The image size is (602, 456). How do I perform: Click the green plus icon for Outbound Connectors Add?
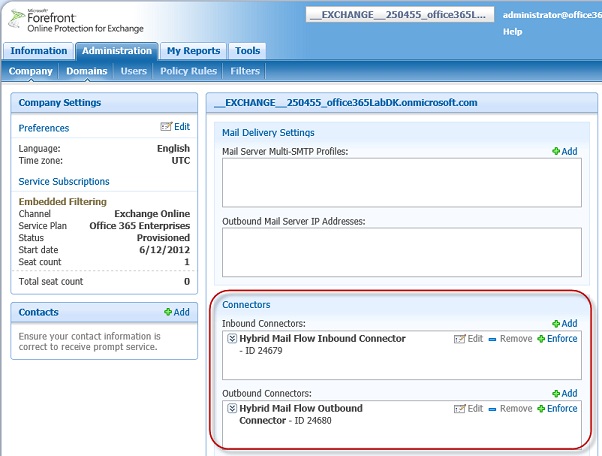point(556,393)
